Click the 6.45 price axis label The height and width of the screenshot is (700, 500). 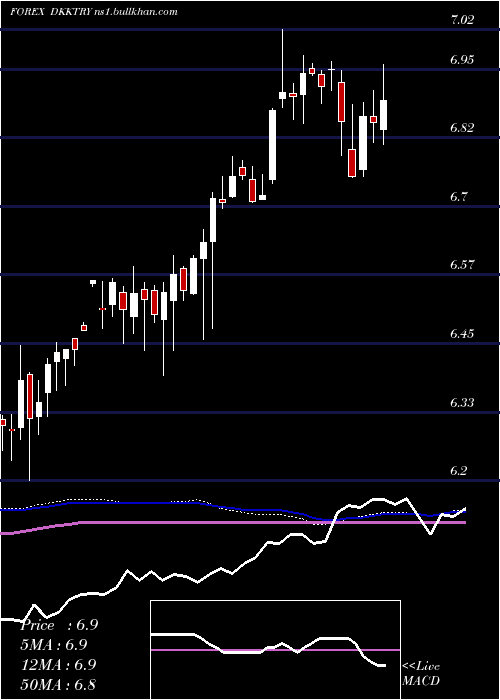coord(462,333)
